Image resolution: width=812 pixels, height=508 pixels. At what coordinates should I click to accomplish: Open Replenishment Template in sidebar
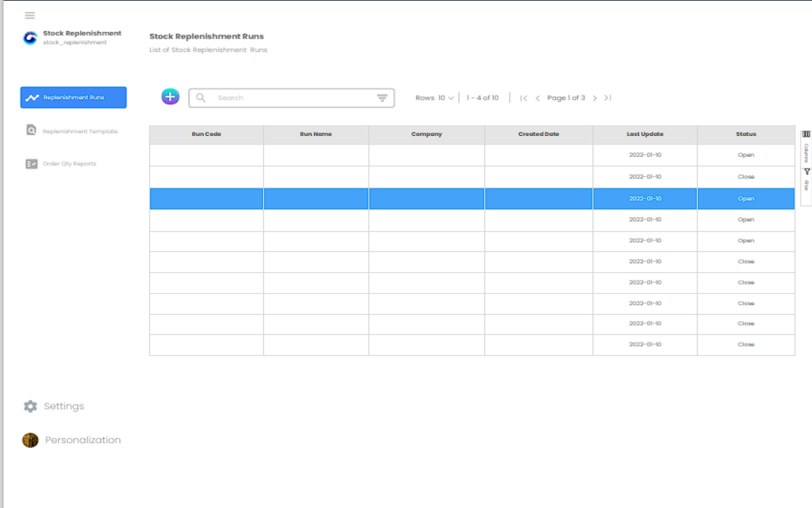pos(72,131)
